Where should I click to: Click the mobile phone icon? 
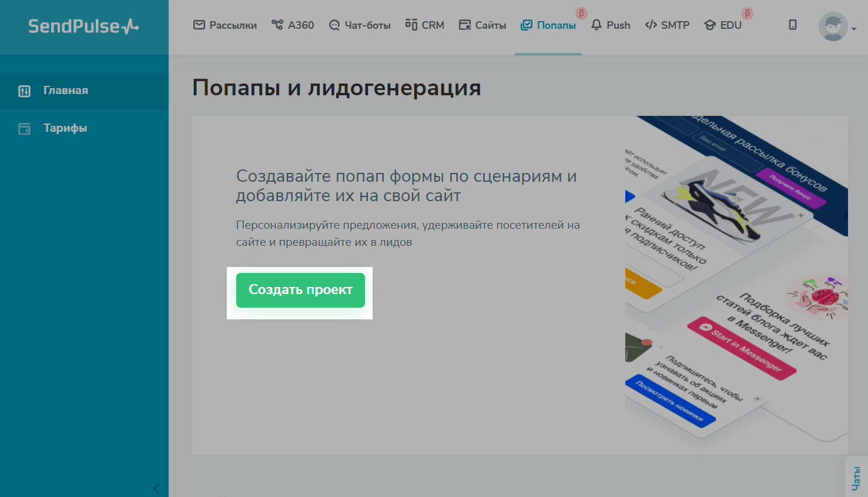793,25
